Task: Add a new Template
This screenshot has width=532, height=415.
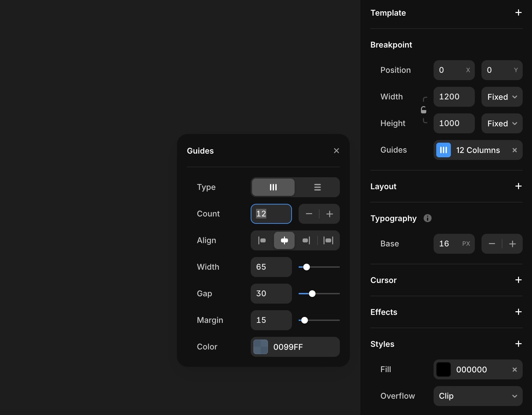Action: tap(518, 13)
